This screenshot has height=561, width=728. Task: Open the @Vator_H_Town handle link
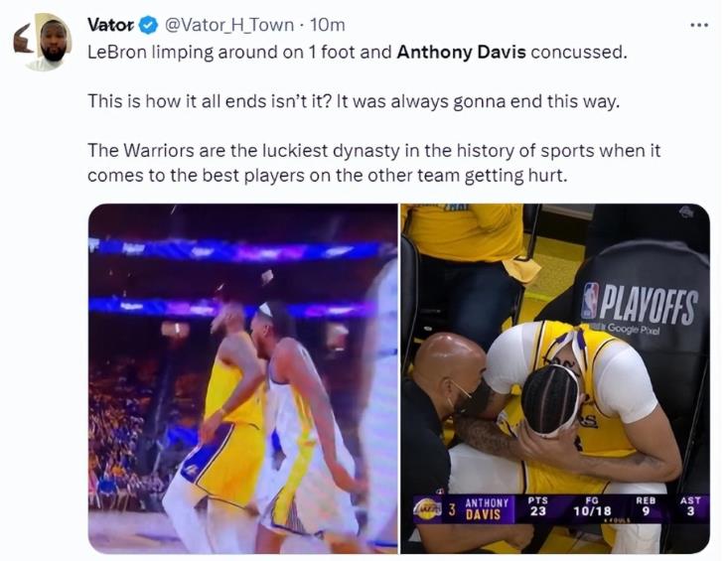tap(229, 25)
